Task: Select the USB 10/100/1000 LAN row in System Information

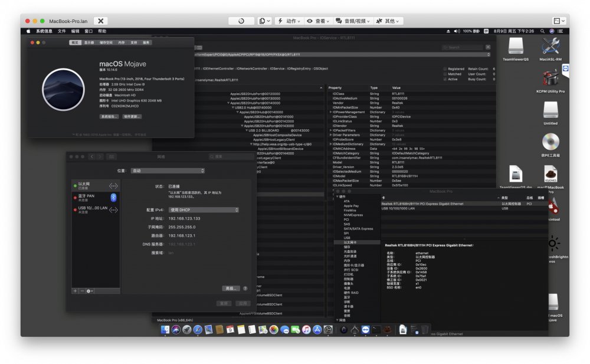Action: click(464, 208)
